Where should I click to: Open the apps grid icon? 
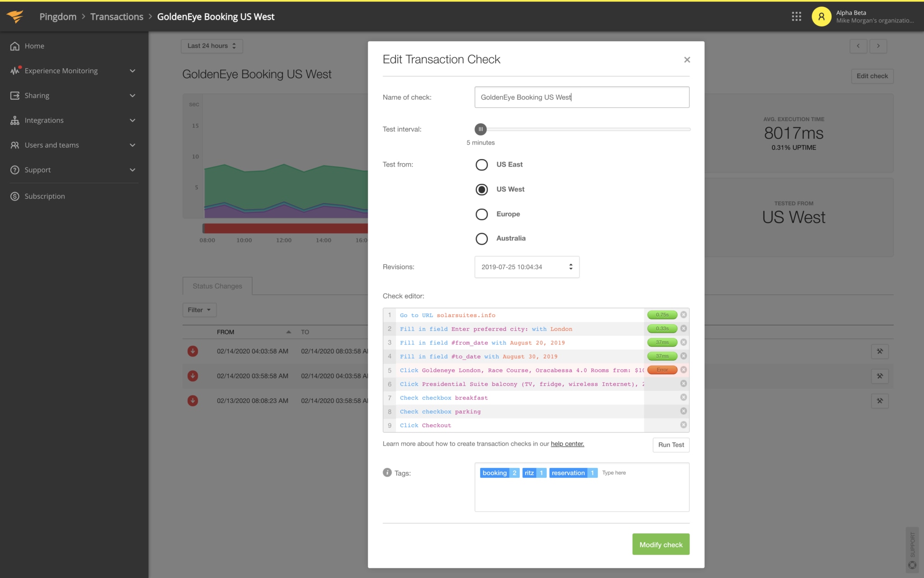click(x=796, y=17)
